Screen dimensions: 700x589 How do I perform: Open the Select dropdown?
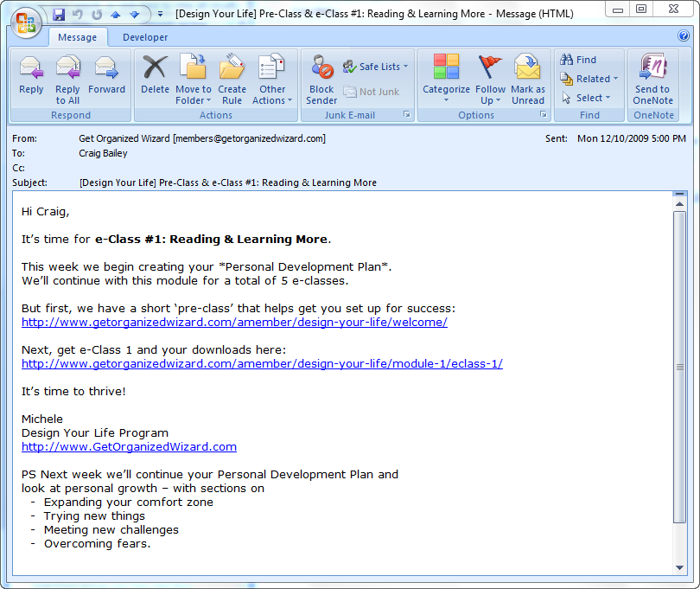point(586,98)
